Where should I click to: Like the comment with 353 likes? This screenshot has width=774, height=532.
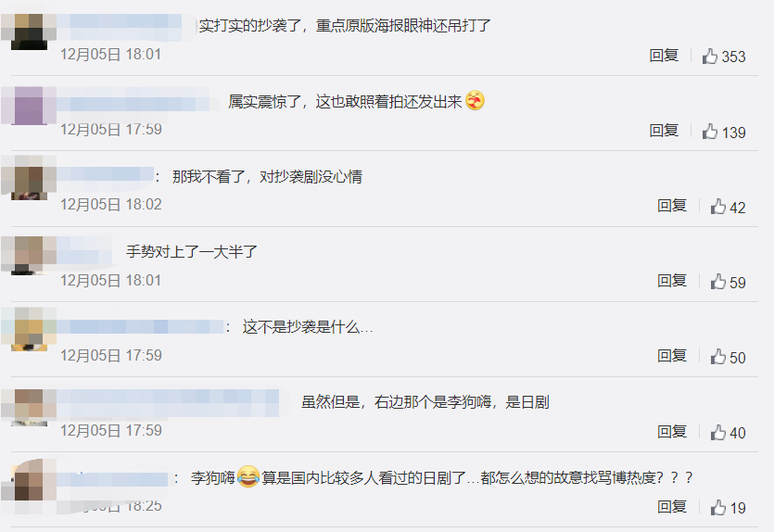710,57
